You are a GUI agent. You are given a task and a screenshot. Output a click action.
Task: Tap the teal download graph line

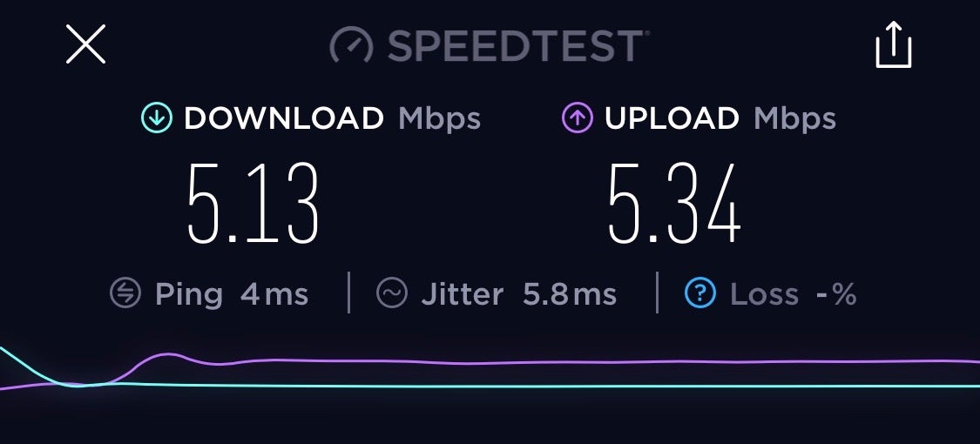click(563, 386)
